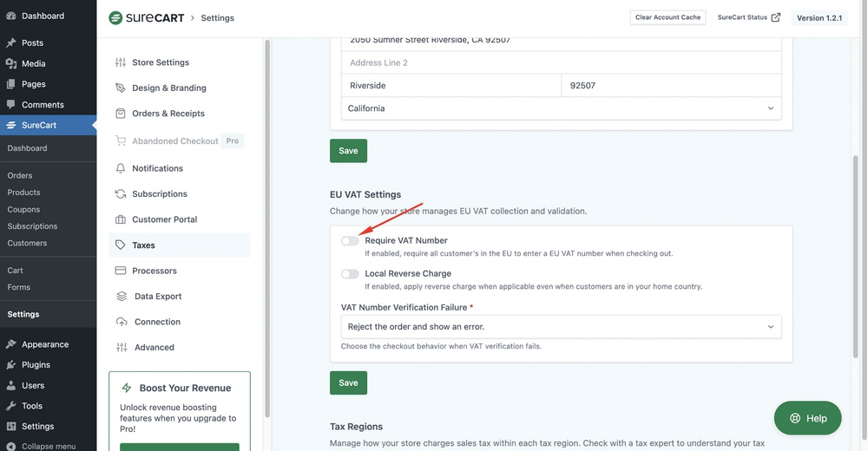
Task: Open the Orders submenu link
Action: tap(20, 175)
